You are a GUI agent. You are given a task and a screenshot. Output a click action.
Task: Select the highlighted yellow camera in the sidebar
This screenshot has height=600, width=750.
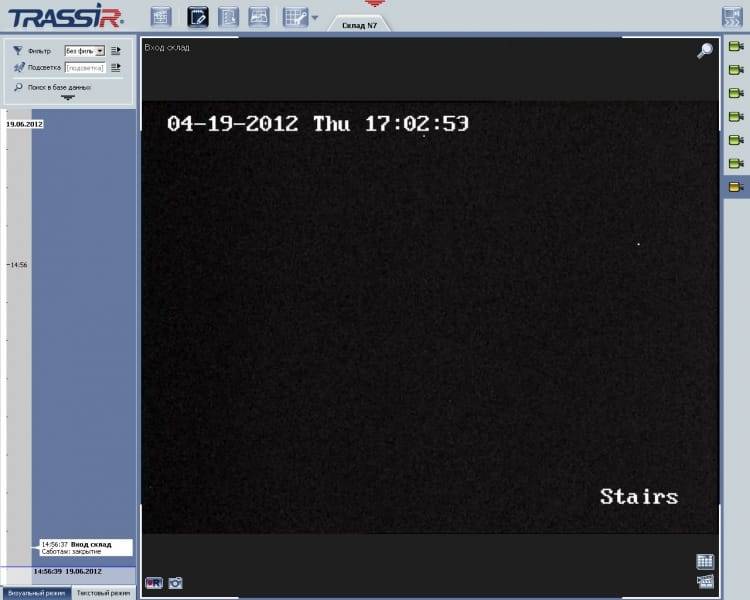tap(737, 187)
